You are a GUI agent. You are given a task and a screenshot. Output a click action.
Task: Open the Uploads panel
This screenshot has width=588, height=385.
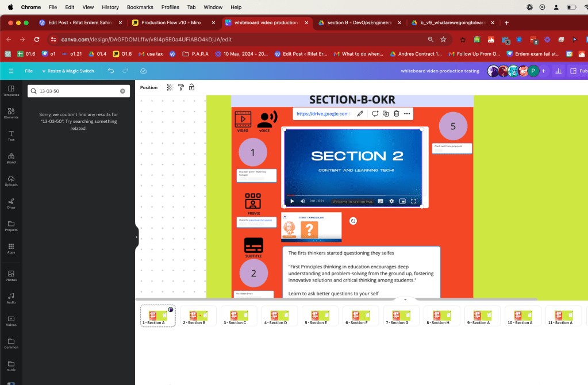(11, 180)
